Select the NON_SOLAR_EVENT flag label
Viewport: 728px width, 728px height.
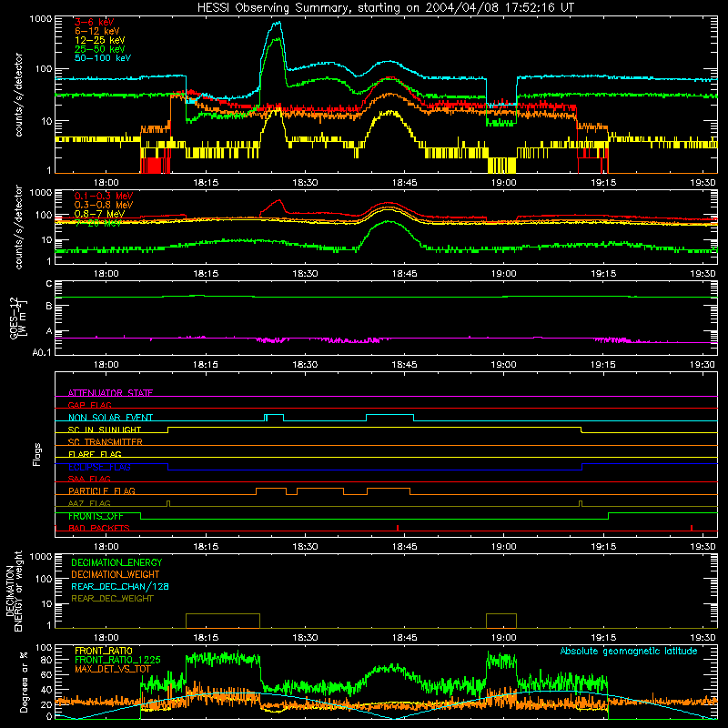coord(110,418)
